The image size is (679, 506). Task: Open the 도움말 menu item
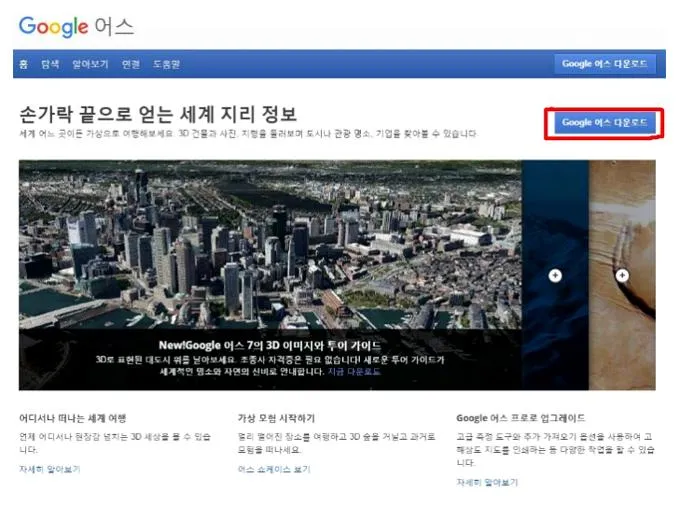pos(166,64)
